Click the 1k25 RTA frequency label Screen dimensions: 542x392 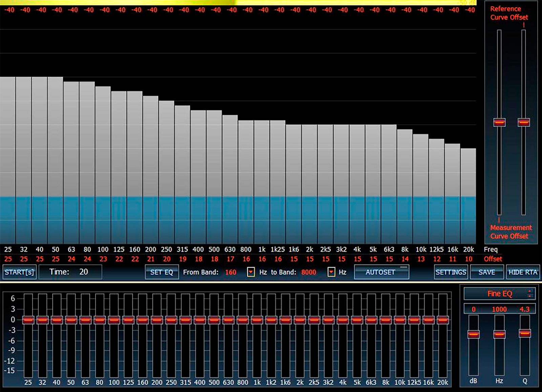(278, 249)
